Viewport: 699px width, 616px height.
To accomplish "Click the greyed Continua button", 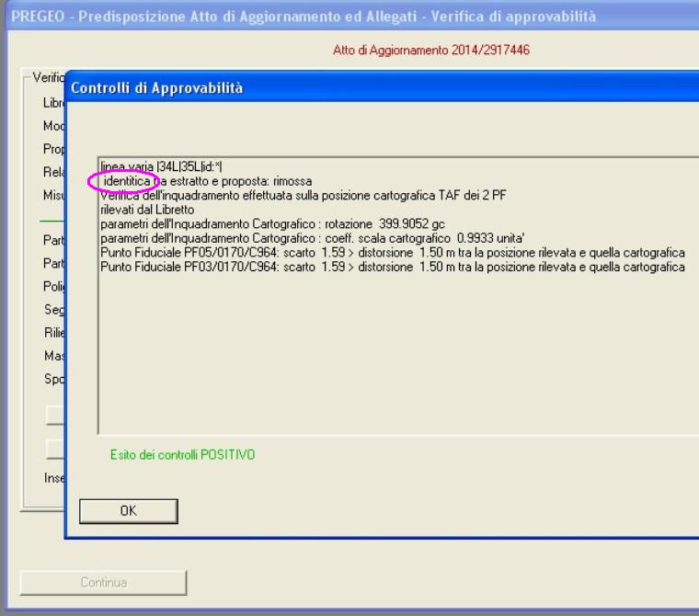I will tap(103, 582).
